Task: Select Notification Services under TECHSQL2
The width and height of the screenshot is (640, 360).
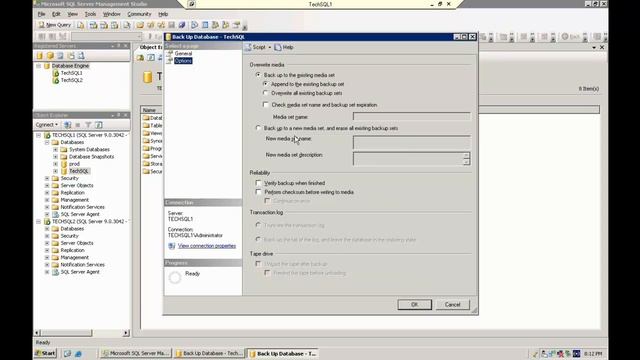Action: 82,264
